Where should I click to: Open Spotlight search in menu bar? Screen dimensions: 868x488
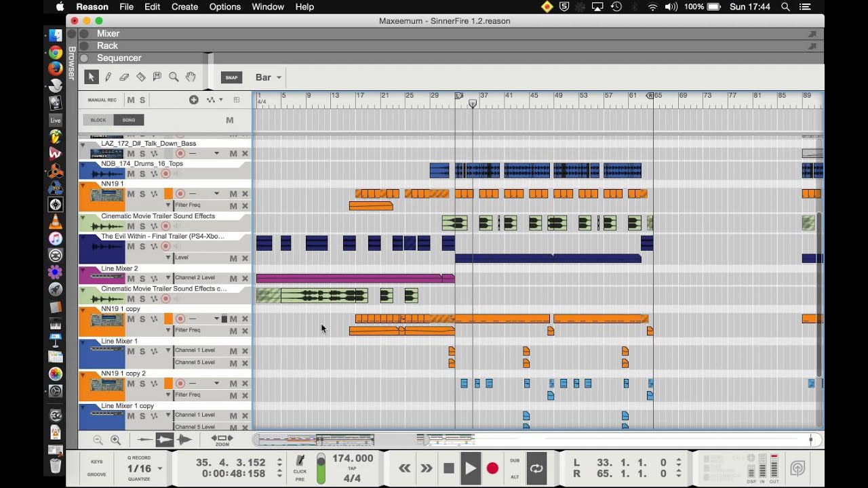(785, 7)
